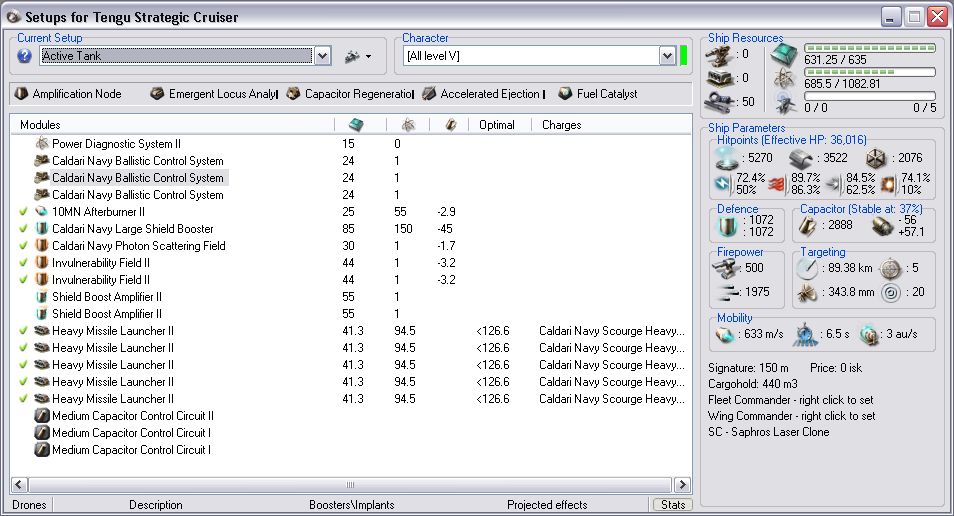
Task: Click the CPU usage bar 631.25 / 635
Action: [x=870, y=48]
